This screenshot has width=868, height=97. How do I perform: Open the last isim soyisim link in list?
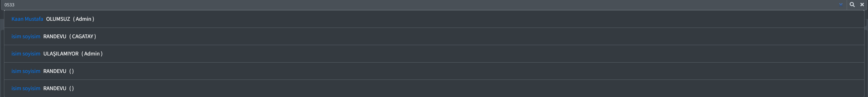tap(26, 88)
